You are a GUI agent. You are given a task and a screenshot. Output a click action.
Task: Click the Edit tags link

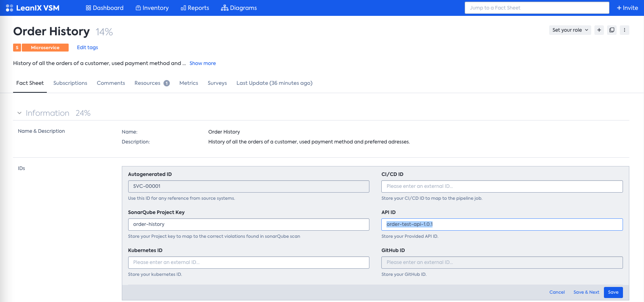(x=87, y=48)
